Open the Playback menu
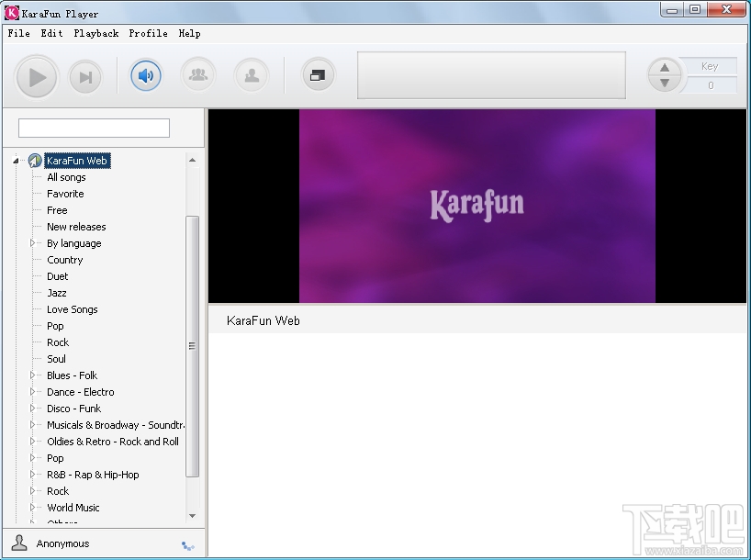 pos(96,33)
